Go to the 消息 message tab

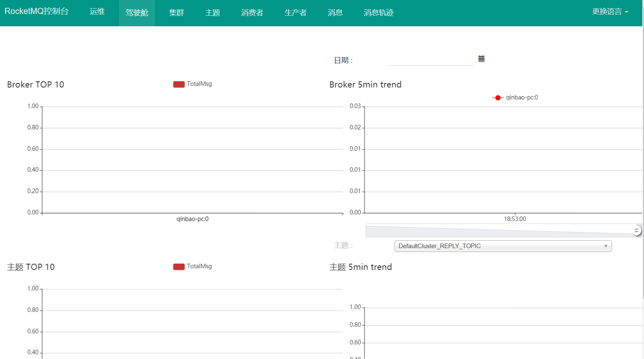335,13
